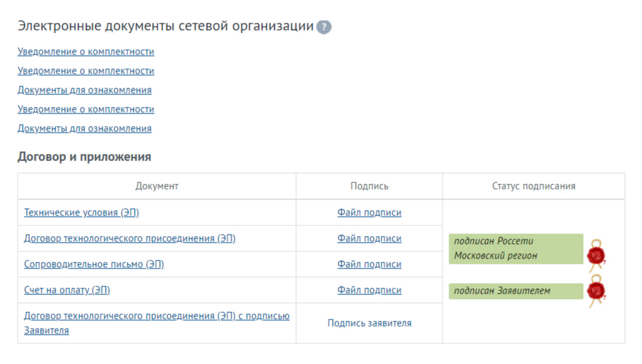The image size is (642, 364).
Task: Open the Договор с подписью Заявителя document
Action: click(x=156, y=316)
